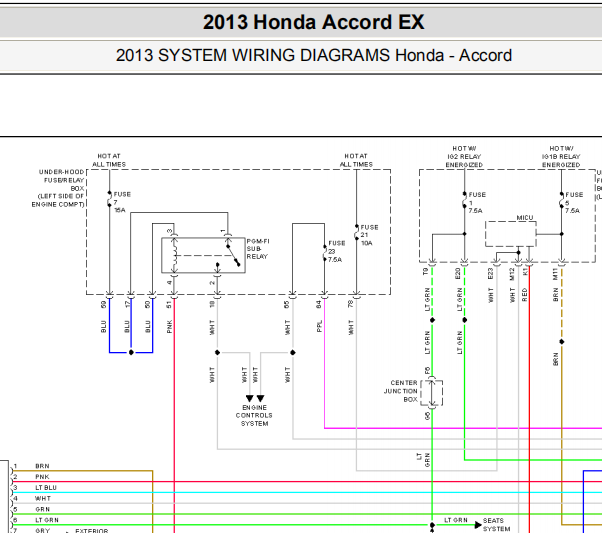This screenshot has height=533, width=602.
Task: Click the 'UNDER-HOOD FUSE/RELAY BOX' label
Action: (x=58, y=188)
